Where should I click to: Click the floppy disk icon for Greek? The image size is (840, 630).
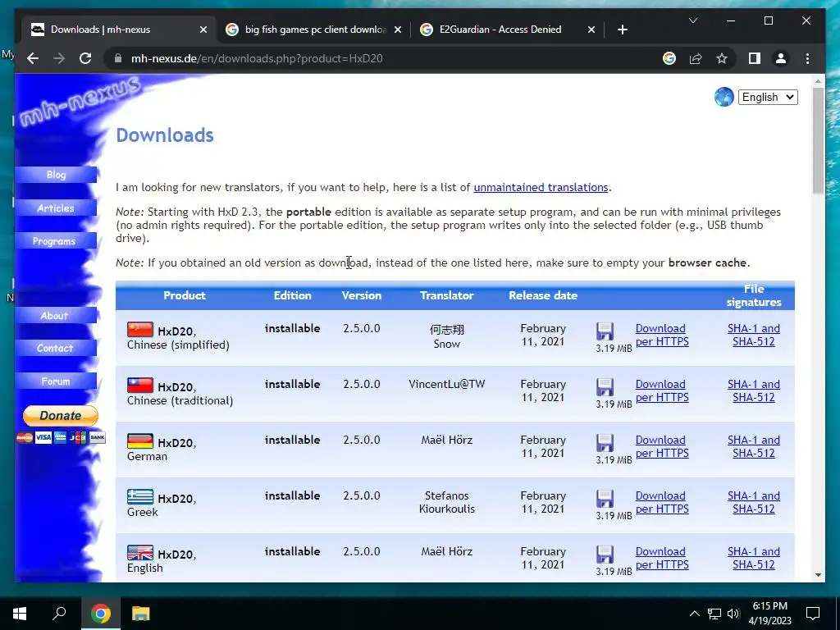point(605,498)
